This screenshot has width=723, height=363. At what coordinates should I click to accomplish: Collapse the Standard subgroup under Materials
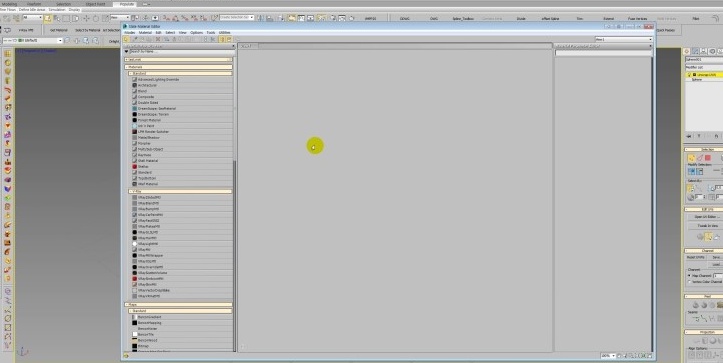click(180, 73)
